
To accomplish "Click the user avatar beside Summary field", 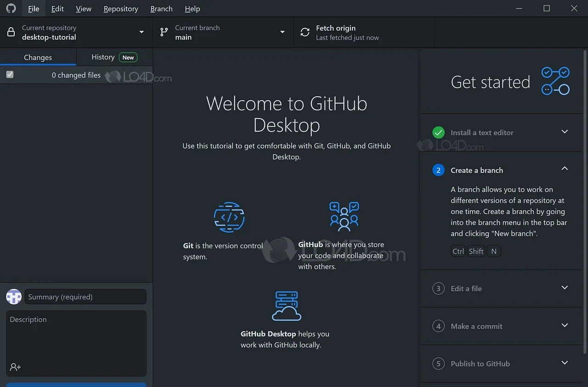I will (13, 297).
